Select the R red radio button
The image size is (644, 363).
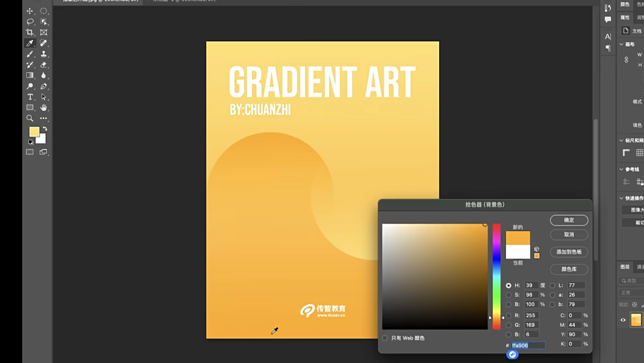(x=509, y=315)
